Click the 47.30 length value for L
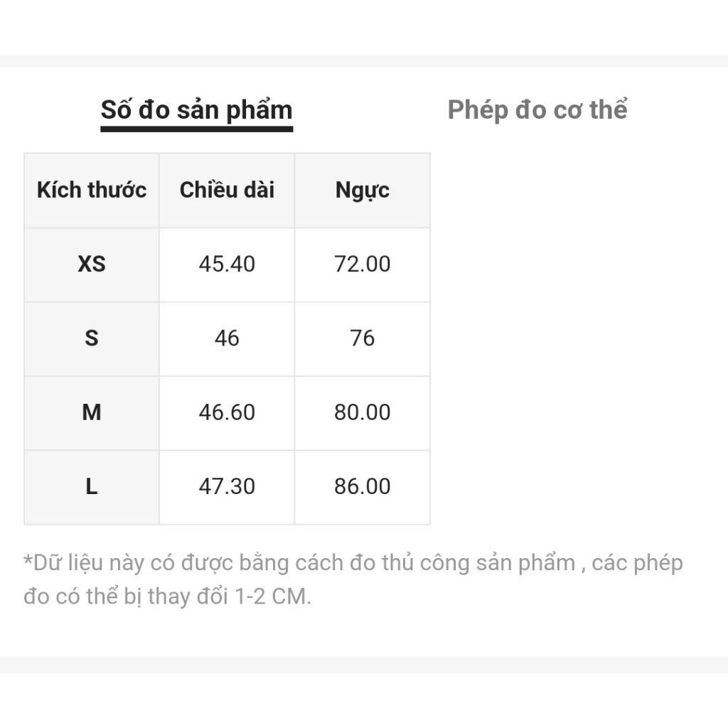 click(x=227, y=486)
